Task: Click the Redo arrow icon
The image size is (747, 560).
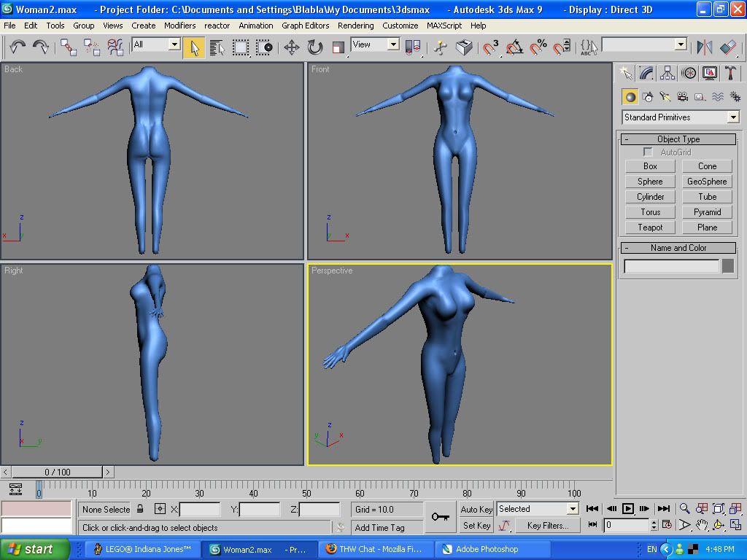Action: tap(41, 47)
